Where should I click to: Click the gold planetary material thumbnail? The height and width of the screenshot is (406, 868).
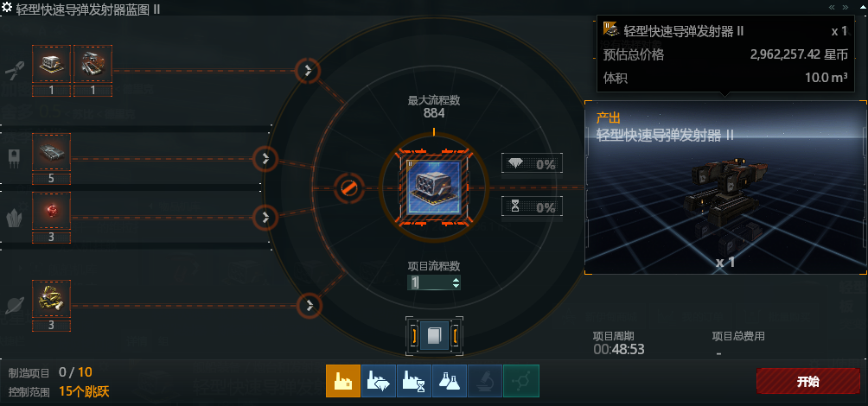(52, 299)
